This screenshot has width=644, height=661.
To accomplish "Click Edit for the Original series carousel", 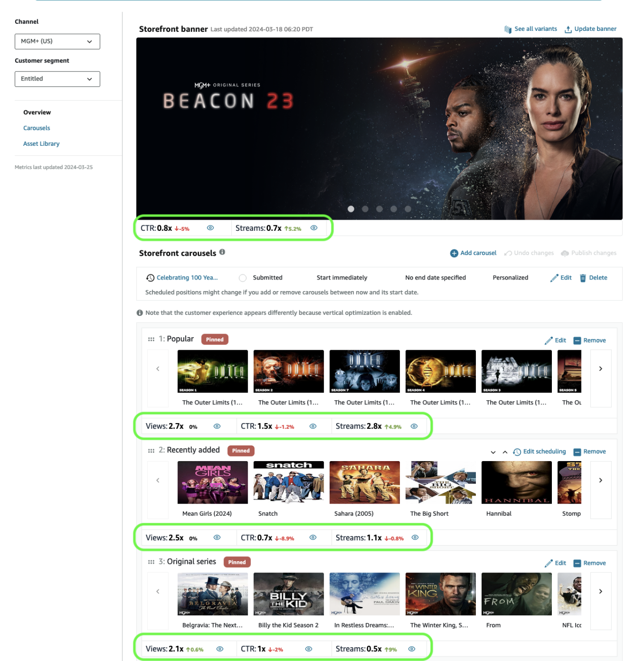I will coord(555,564).
